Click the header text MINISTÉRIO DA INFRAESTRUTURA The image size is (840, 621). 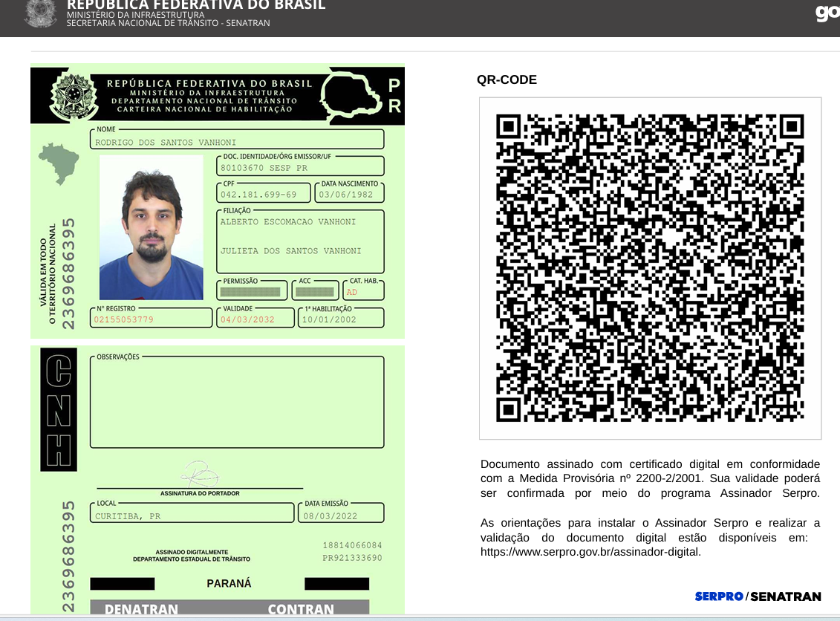[x=135, y=14]
